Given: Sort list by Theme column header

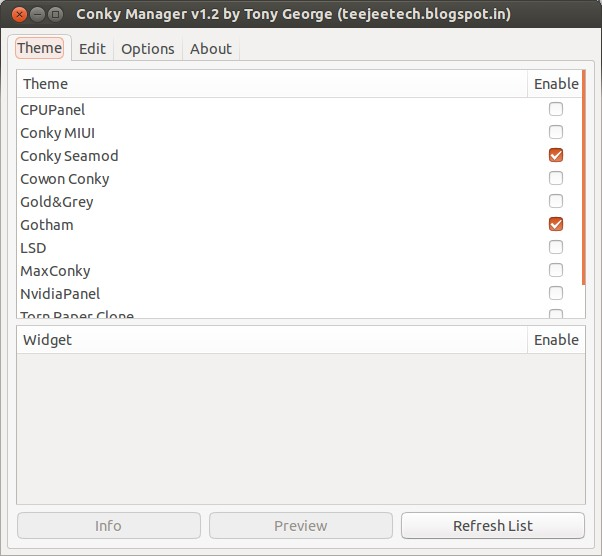Looking at the screenshot, I should (270, 84).
